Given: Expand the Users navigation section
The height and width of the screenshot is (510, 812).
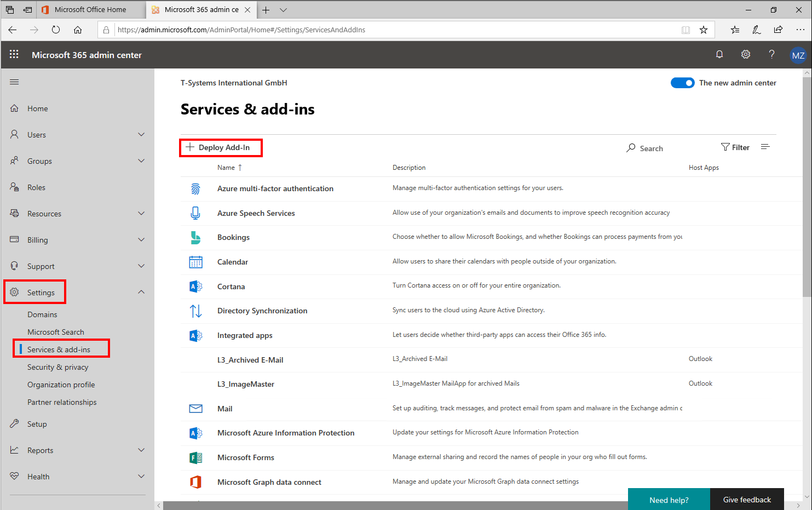Looking at the screenshot, I should point(141,134).
